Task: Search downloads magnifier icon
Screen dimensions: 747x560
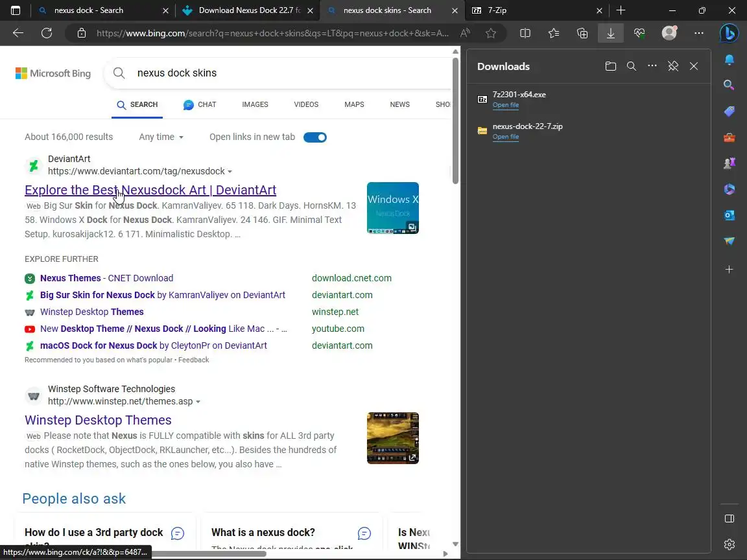Action: click(631, 66)
